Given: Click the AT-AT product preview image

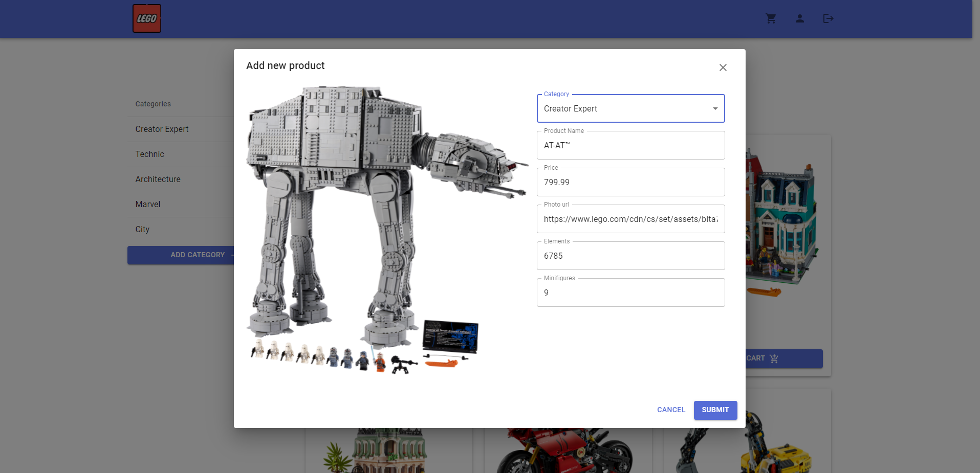Looking at the screenshot, I should pyautogui.click(x=387, y=230).
